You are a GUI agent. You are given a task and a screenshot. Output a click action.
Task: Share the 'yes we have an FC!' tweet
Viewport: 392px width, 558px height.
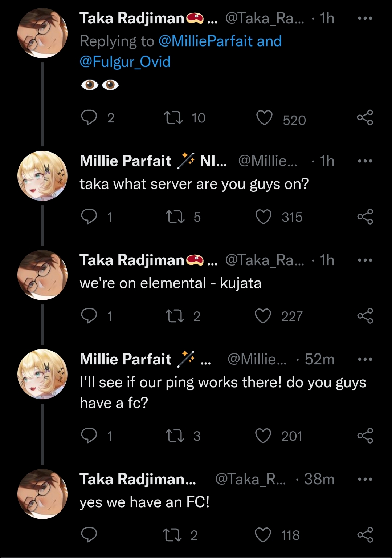pos(365,535)
